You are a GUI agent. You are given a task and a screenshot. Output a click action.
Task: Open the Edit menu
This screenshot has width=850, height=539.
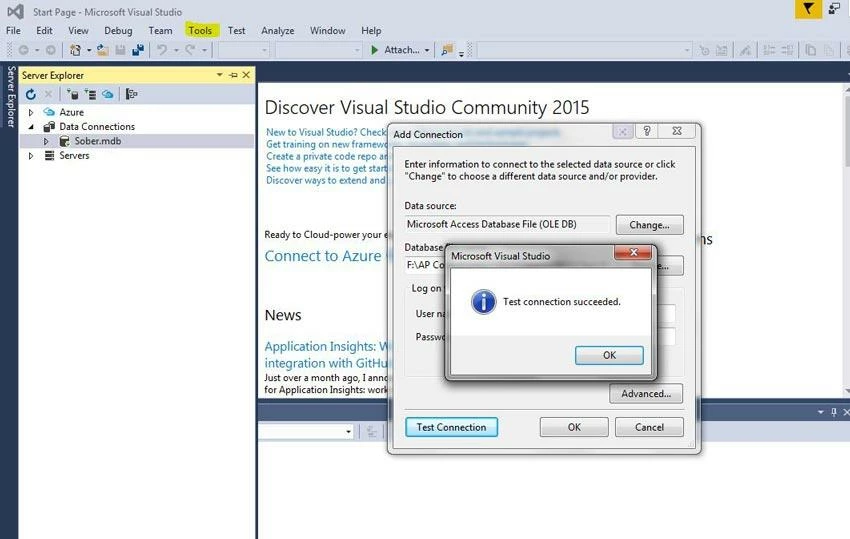coord(44,30)
